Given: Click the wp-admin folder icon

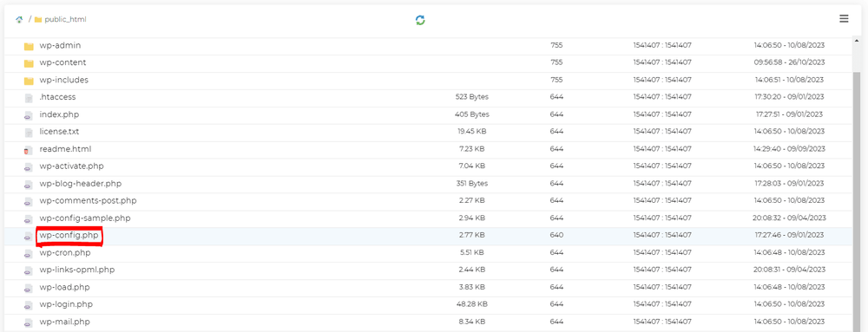Looking at the screenshot, I should point(29,47).
